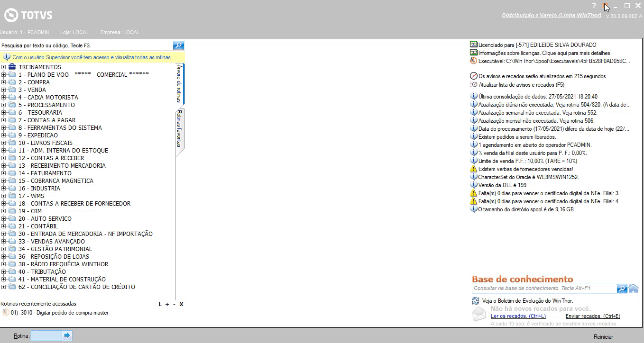Screen dimensions: 644x343
Task: Click info icon for Versão da DLL
Action: click(473, 185)
